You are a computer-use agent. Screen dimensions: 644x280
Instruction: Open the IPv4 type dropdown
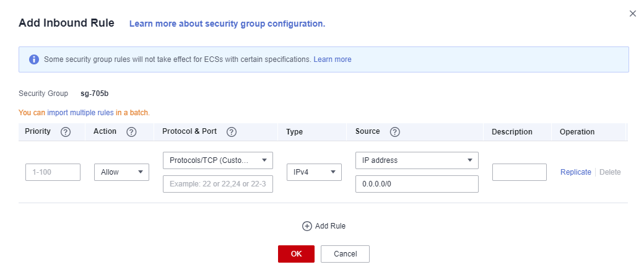tap(314, 172)
